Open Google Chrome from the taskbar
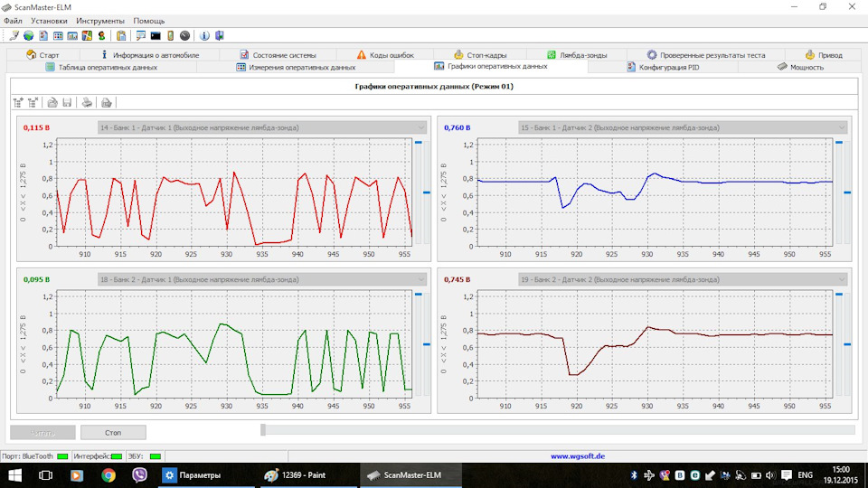 click(x=108, y=475)
